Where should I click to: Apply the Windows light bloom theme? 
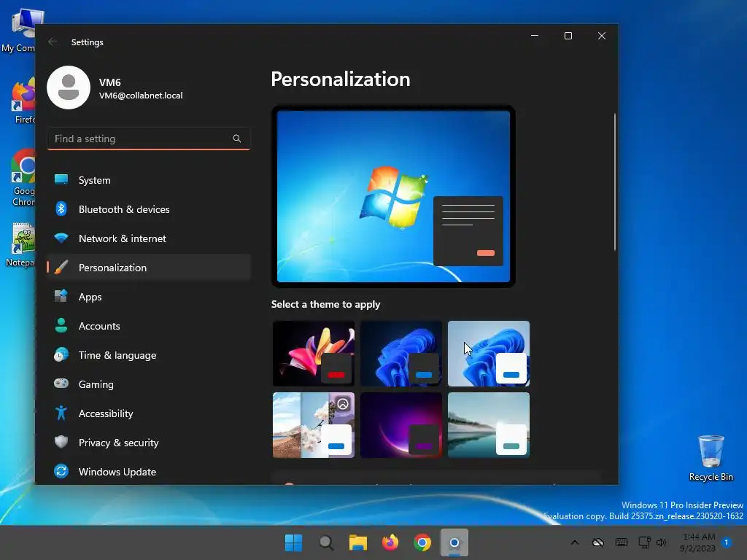coord(489,354)
